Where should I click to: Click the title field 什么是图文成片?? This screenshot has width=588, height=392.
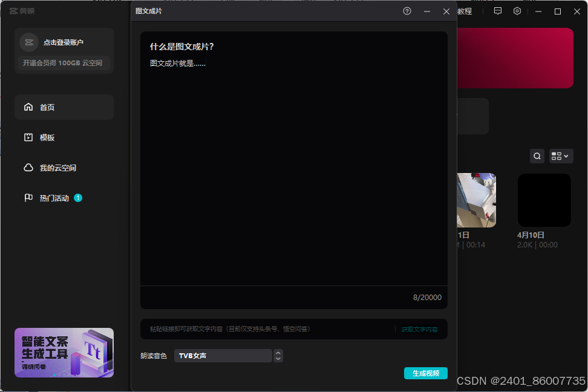tap(182, 47)
